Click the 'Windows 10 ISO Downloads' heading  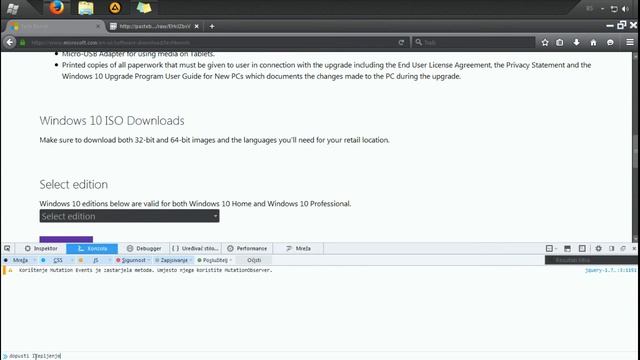pyautogui.click(x=112, y=121)
